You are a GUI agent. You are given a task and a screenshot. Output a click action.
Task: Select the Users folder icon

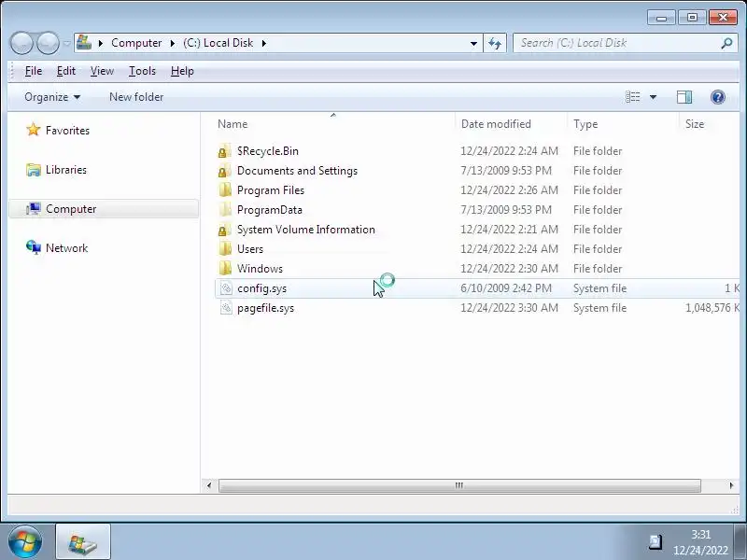tap(225, 249)
